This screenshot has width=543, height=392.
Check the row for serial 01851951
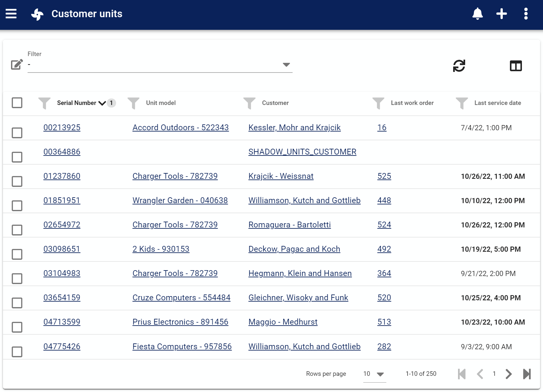(17, 205)
